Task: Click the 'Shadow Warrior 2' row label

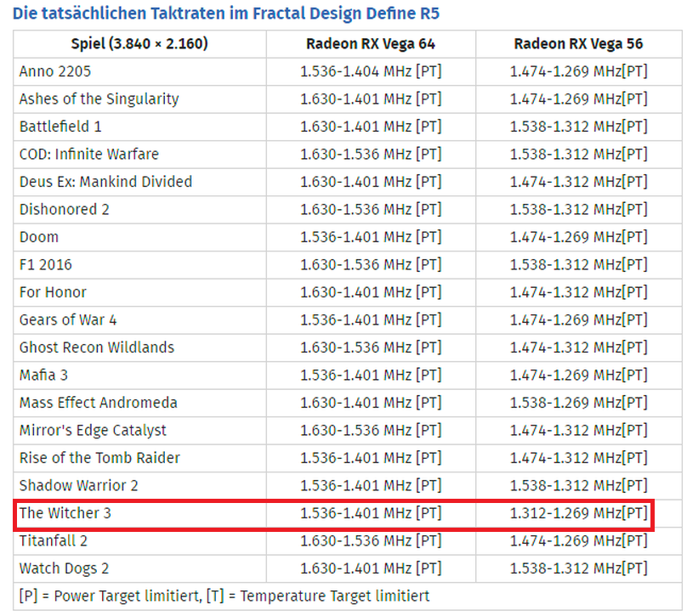Action: [78, 485]
